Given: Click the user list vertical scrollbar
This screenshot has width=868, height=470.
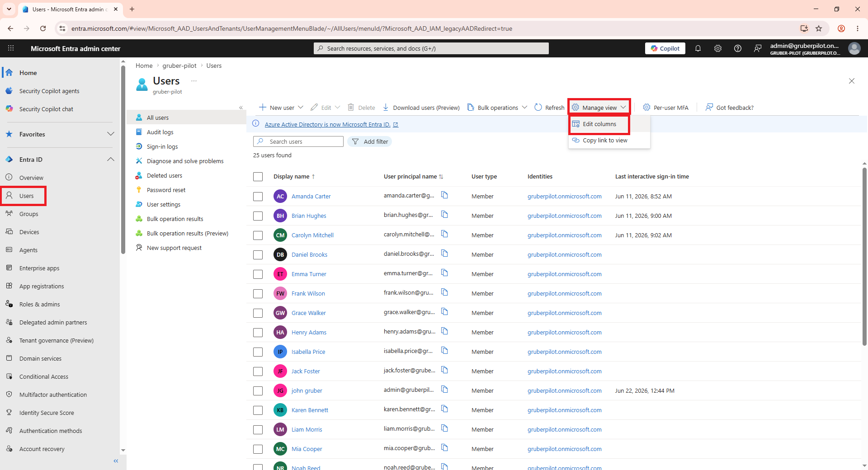Looking at the screenshot, I should (x=864, y=256).
